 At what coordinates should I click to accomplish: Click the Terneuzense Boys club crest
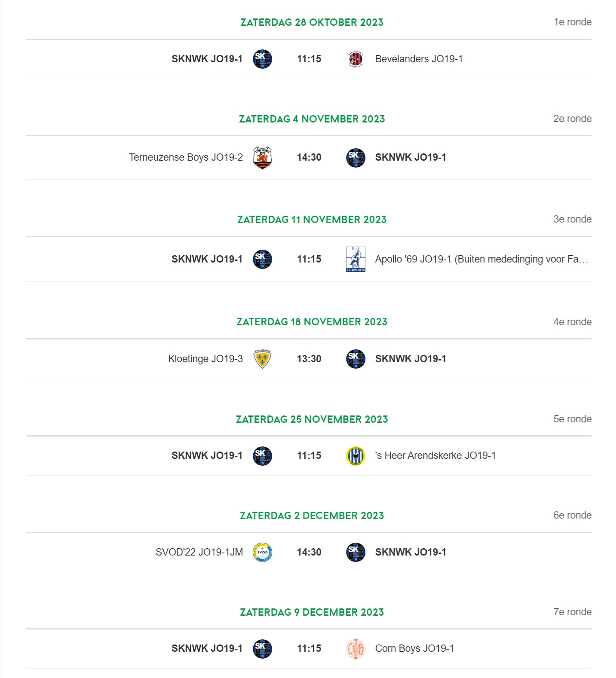click(x=262, y=158)
